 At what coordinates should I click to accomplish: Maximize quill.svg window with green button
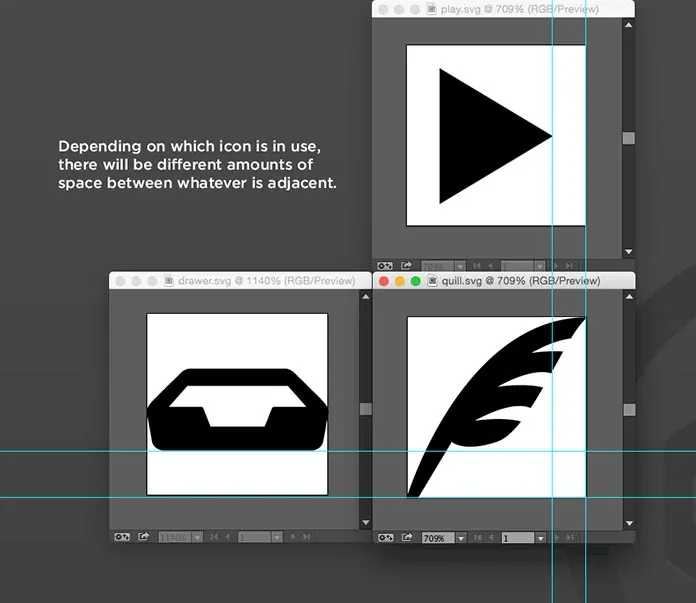(x=415, y=281)
